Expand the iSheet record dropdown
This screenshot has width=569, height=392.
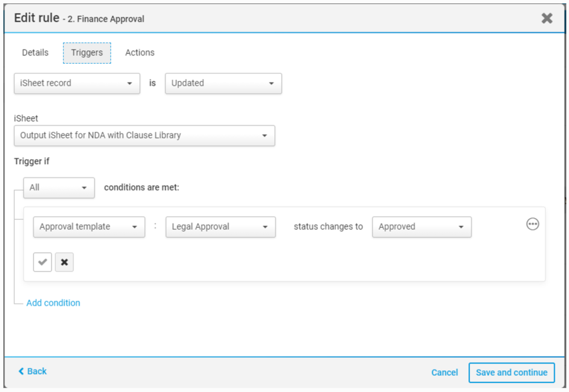click(77, 83)
